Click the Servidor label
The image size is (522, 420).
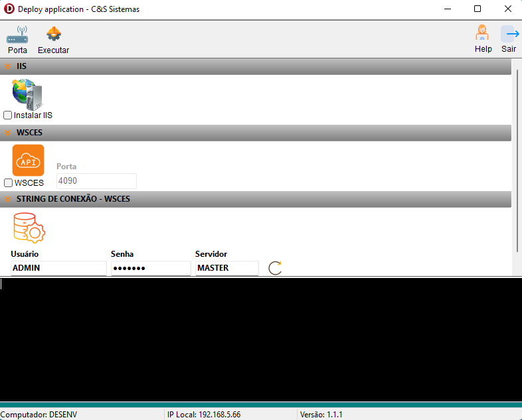click(211, 254)
